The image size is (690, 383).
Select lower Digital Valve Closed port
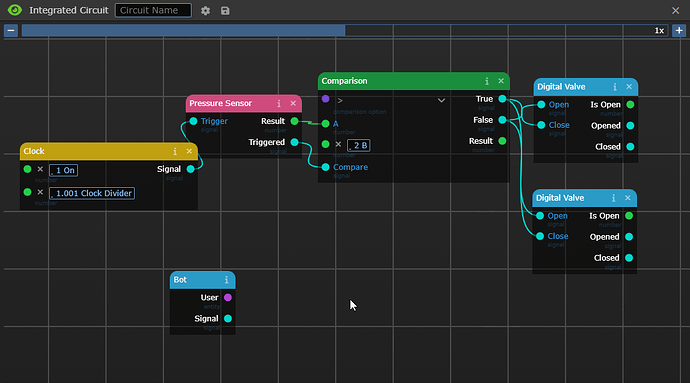coord(629,258)
